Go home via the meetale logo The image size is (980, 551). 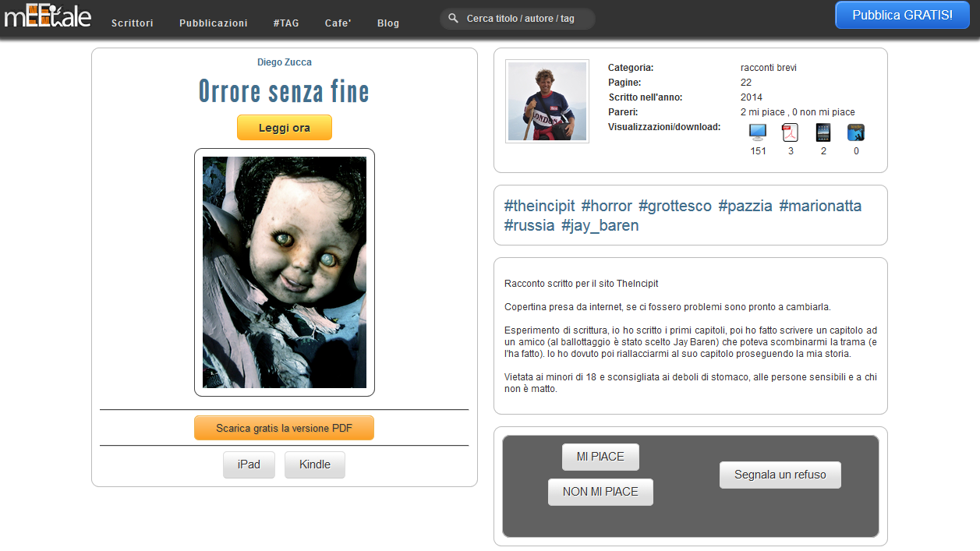pyautogui.click(x=48, y=16)
